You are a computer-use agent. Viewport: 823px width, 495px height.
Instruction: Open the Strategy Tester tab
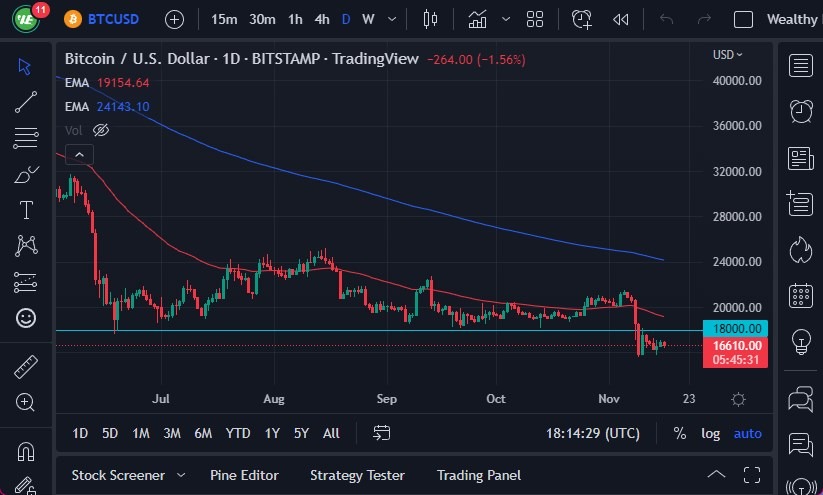(357, 475)
